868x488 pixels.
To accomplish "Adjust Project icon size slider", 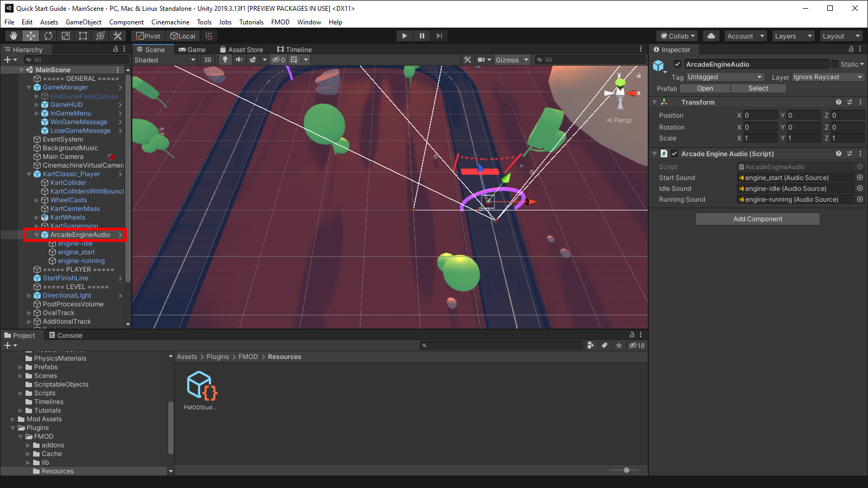I will (626, 470).
